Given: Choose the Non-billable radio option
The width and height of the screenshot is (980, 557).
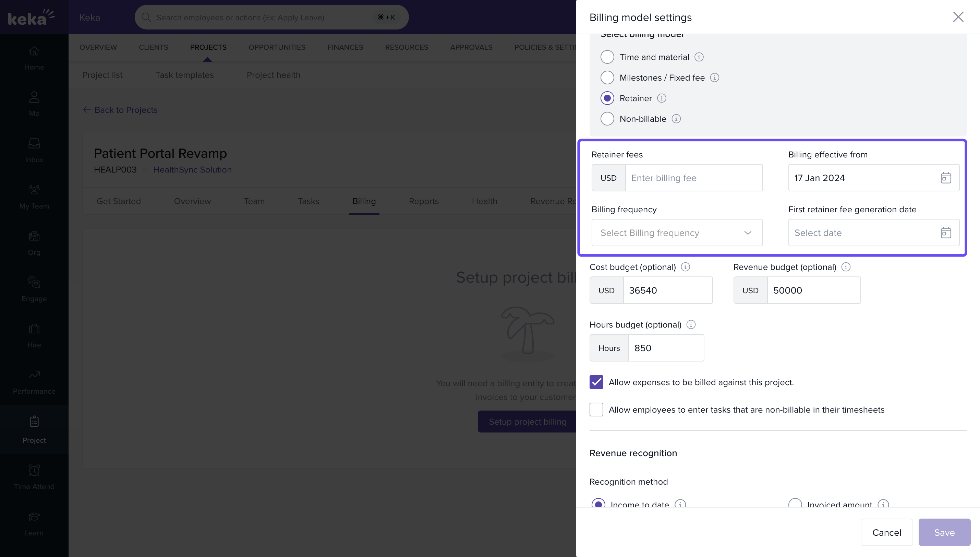Looking at the screenshot, I should (607, 119).
